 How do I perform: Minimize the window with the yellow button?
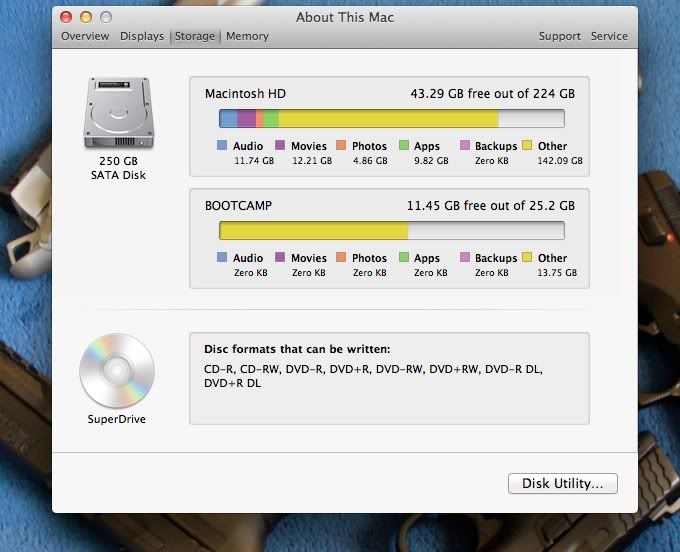86,17
